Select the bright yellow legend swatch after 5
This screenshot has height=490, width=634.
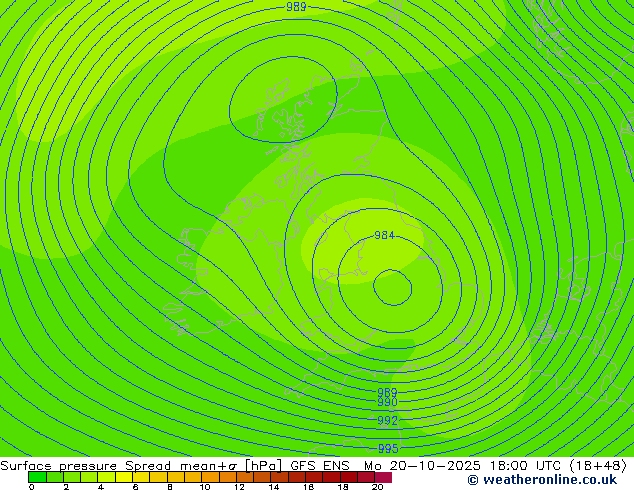tap(124, 477)
